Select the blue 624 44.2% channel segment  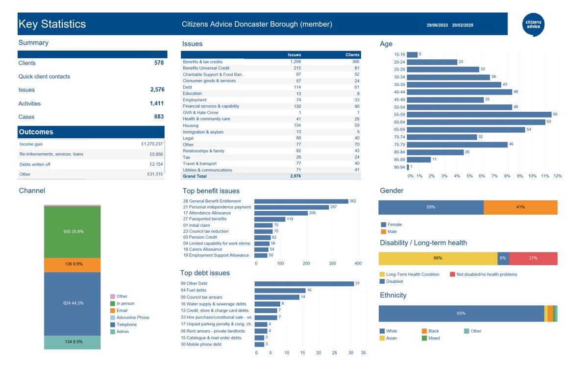pyautogui.click(x=73, y=304)
